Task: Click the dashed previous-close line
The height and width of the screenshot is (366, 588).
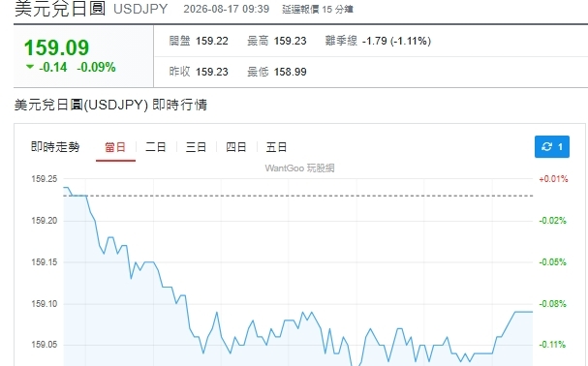Action: [298, 196]
